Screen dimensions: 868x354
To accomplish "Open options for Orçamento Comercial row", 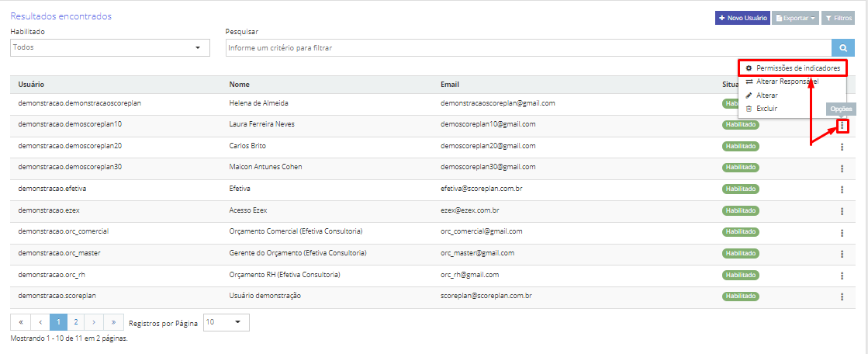I will (842, 233).
